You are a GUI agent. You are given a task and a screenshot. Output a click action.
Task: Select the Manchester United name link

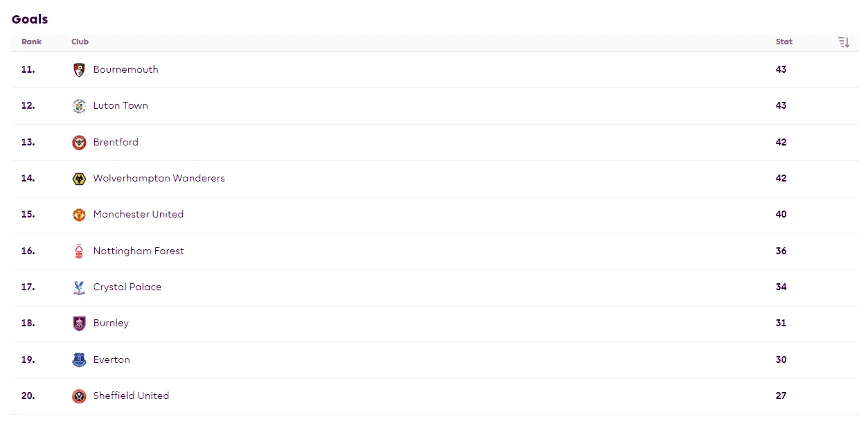(x=139, y=215)
